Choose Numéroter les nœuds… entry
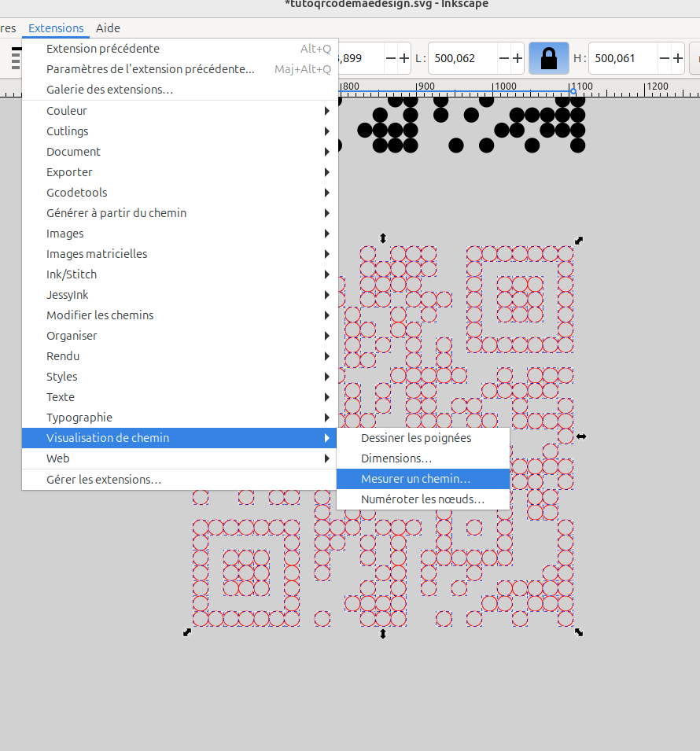 click(x=422, y=499)
